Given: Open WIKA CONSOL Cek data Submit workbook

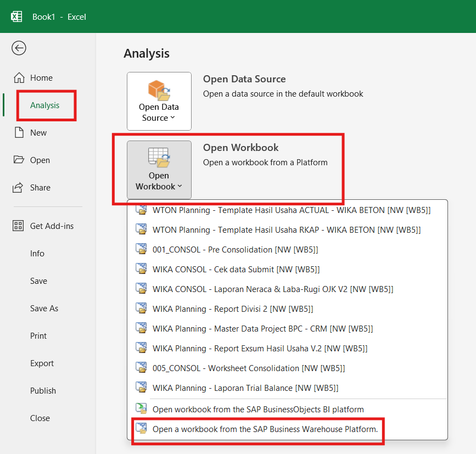Looking at the screenshot, I should [236, 270].
